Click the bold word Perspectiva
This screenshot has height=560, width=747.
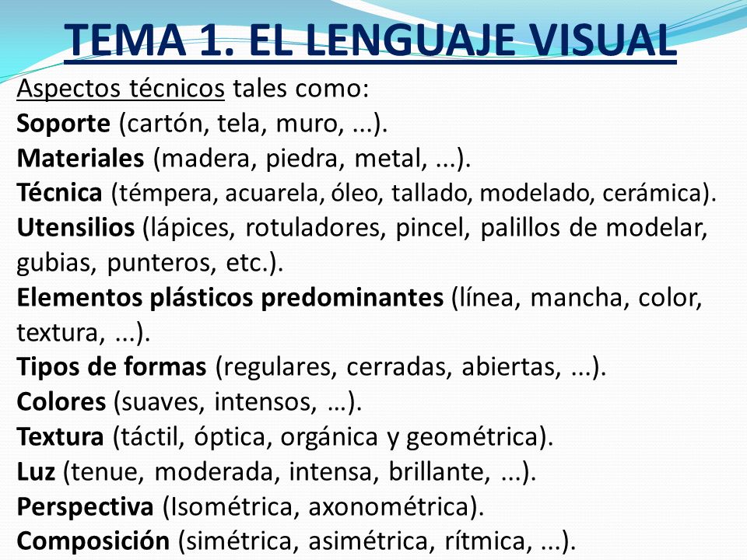[86, 507]
